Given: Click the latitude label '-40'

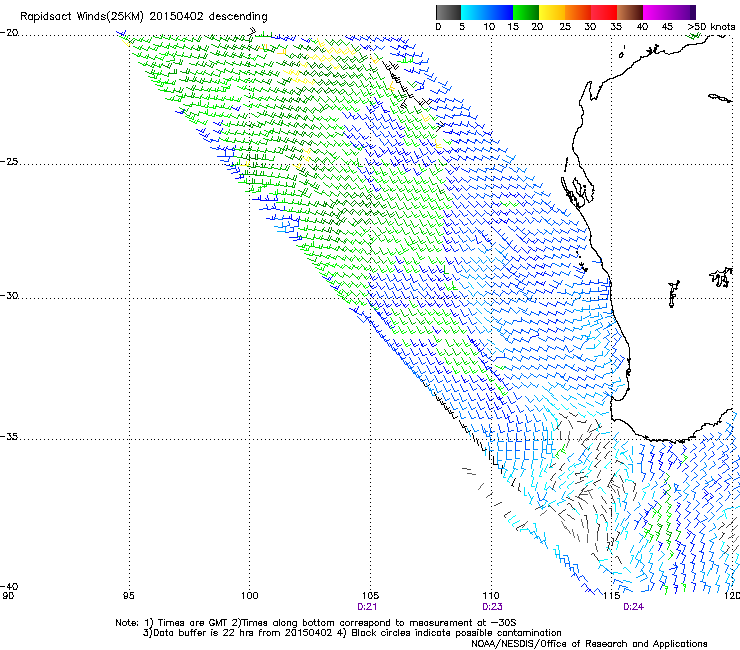Looking at the screenshot, I should [x=9, y=586].
